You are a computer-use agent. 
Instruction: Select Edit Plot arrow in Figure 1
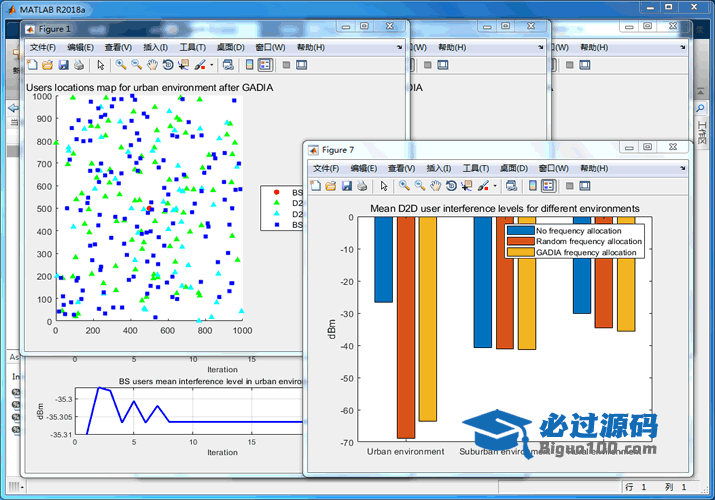tap(101, 65)
